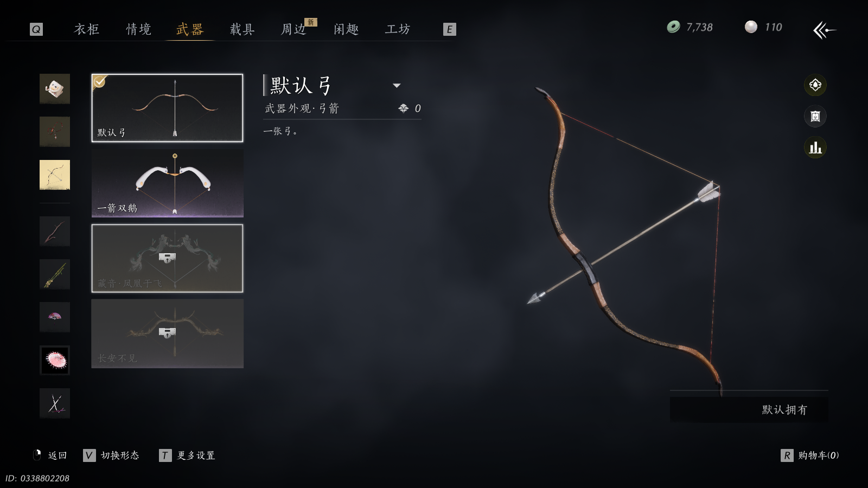Open the dye customization icon at right
The width and height of the screenshot is (868, 488).
[815, 85]
